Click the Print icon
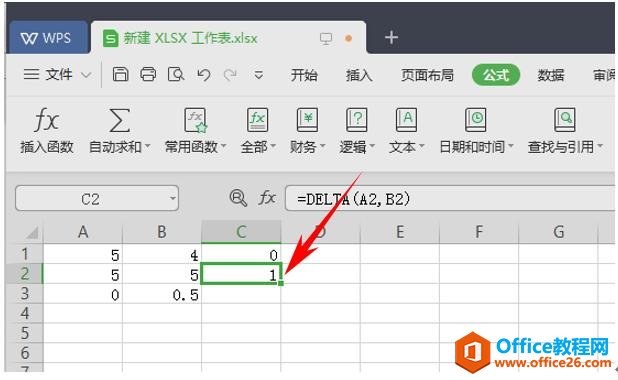This screenshot has height=380, width=618. [148, 74]
